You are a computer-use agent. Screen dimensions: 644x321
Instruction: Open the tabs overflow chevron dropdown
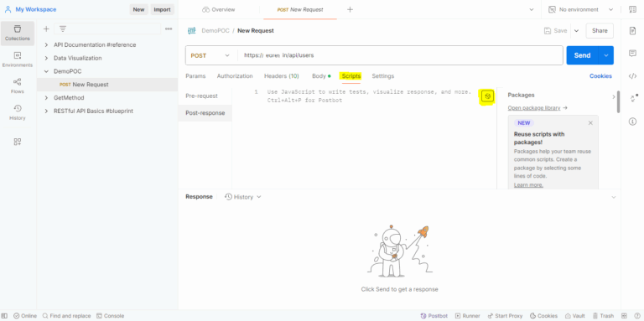(532, 9)
